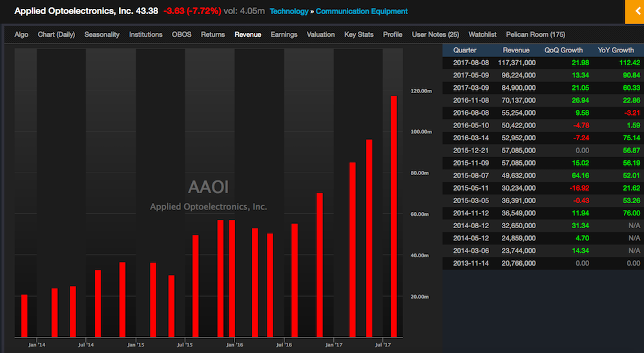Open the Valuation tab
Image resolution: width=644 pixels, height=353 pixels.
320,34
